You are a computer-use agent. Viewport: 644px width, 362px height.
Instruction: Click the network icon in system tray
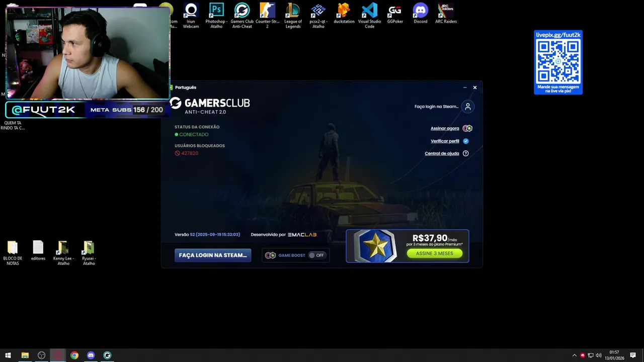(591, 355)
